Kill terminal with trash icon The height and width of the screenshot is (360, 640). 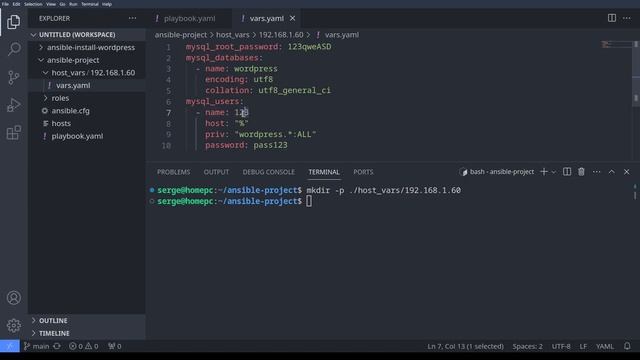581,172
